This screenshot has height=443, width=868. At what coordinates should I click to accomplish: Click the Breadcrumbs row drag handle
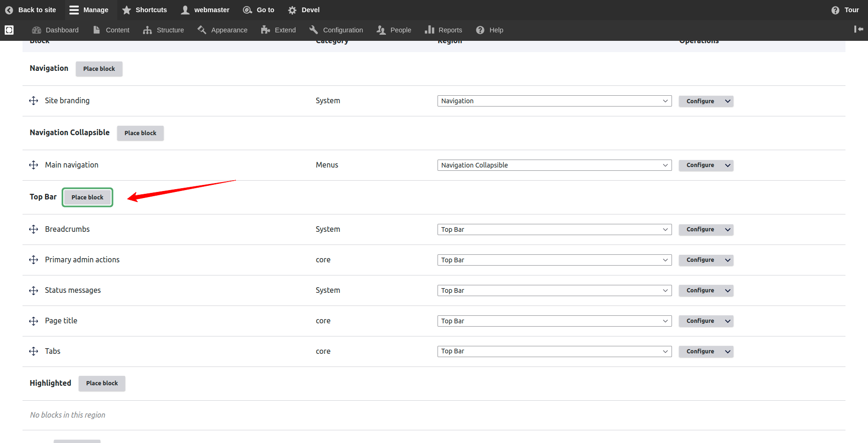click(33, 229)
